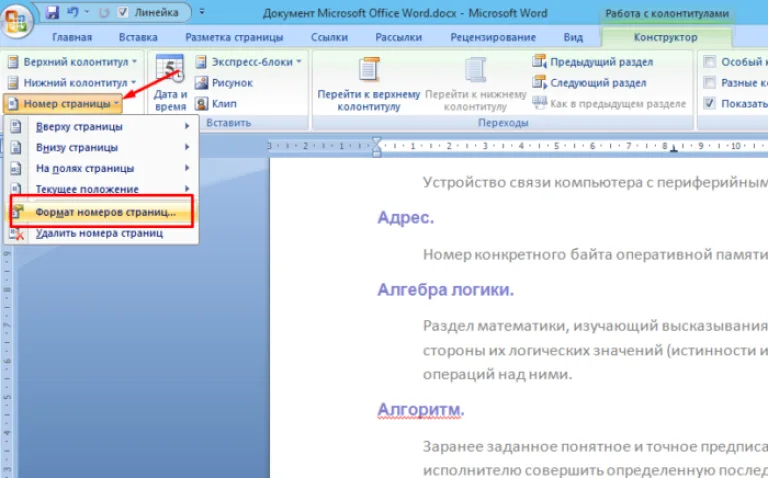The width and height of the screenshot is (768, 478).
Task: Switch to the Главная tab
Action: [x=72, y=37]
